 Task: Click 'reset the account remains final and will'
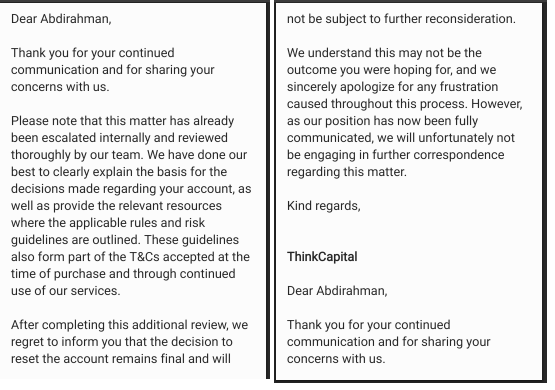tap(121, 359)
